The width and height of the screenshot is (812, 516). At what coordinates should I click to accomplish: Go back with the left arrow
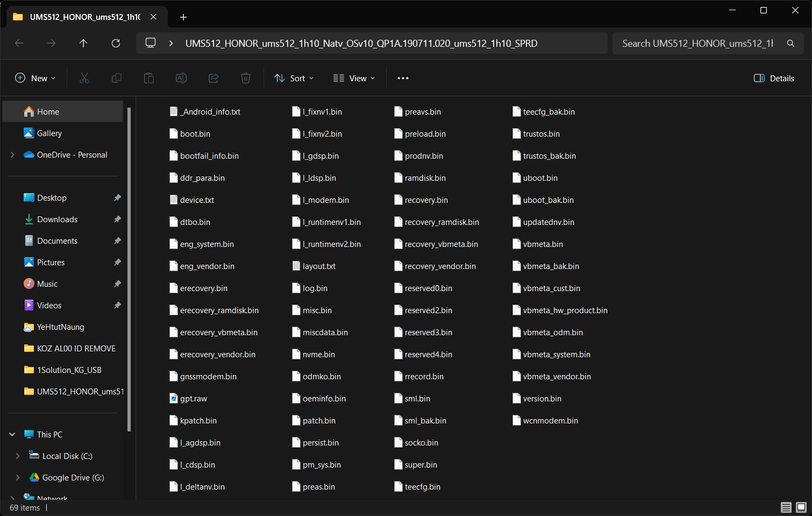pyautogui.click(x=19, y=43)
